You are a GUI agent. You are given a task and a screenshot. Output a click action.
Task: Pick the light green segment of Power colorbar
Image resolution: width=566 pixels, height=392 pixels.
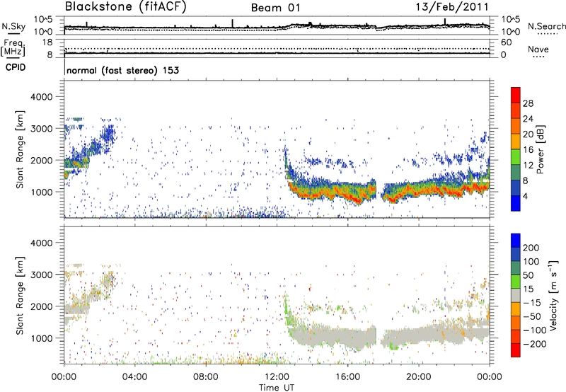pos(516,157)
